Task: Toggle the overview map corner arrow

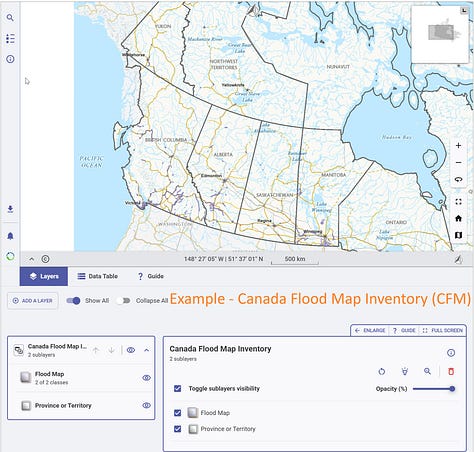Action: (x=464, y=11)
